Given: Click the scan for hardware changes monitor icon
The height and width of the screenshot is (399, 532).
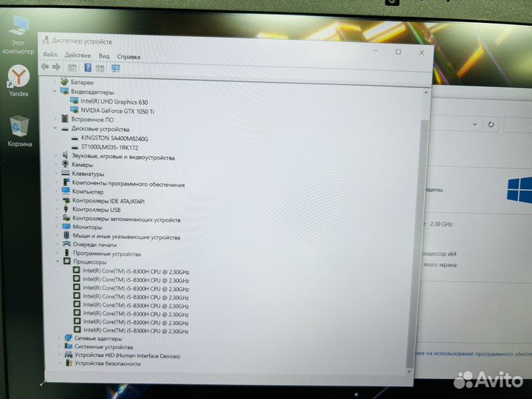Looking at the screenshot, I should (x=116, y=69).
